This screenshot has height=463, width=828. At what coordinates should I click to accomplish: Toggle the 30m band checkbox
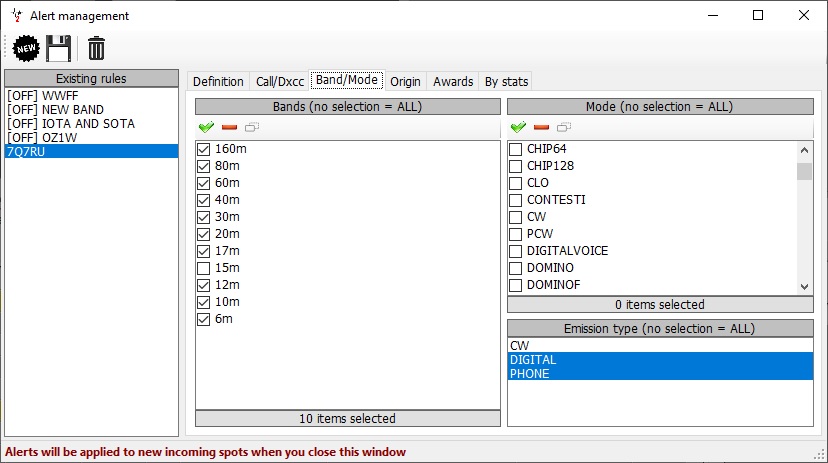click(203, 217)
